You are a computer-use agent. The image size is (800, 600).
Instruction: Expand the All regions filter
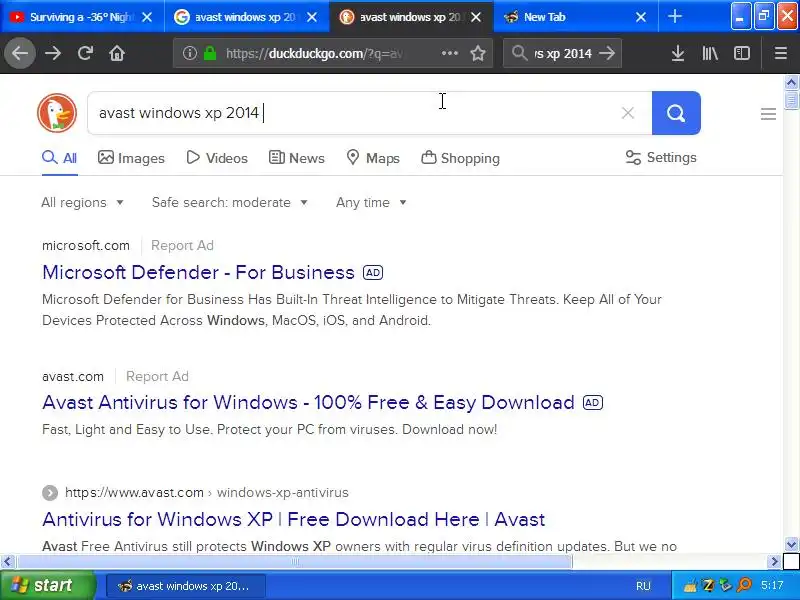[x=82, y=203]
